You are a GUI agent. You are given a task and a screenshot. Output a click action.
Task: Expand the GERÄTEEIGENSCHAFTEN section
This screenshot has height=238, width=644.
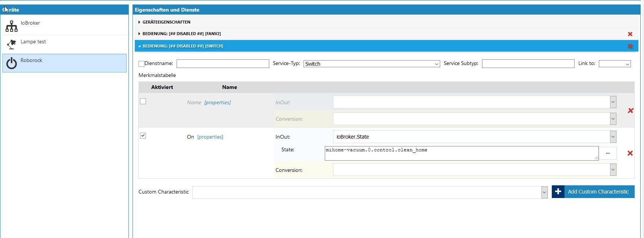click(x=386, y=22)
